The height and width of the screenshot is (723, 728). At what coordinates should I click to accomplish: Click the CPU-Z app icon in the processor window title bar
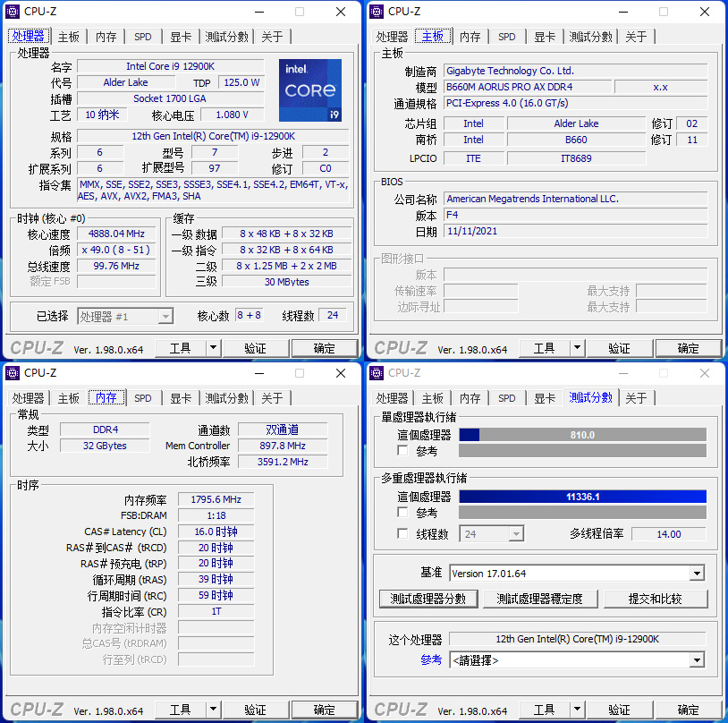pos(13,11)
